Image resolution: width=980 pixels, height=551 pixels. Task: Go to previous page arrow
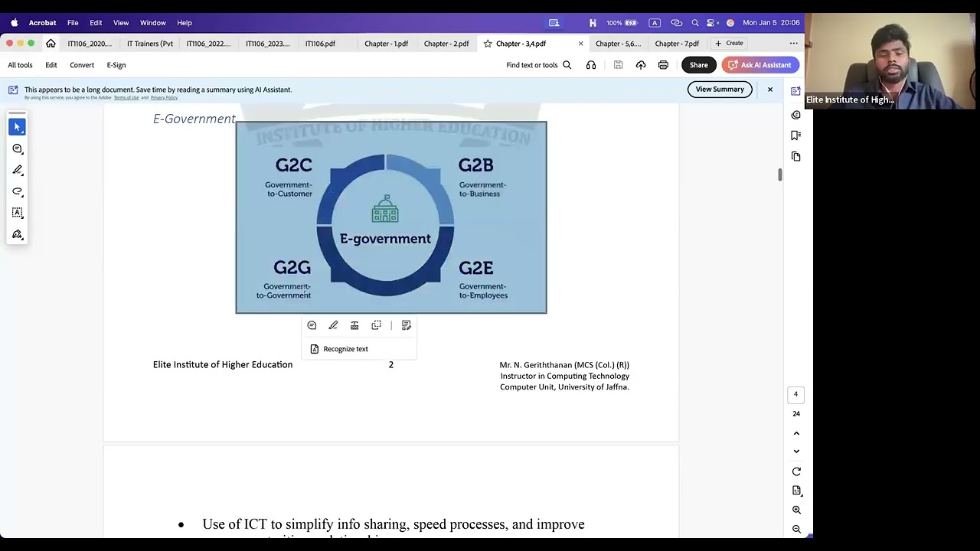[x=796, y=433]
